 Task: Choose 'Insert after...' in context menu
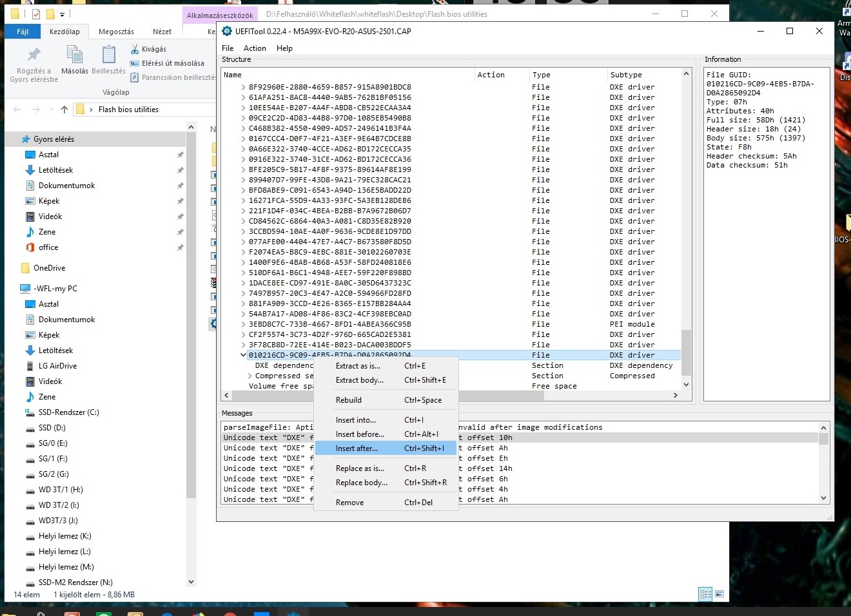386,448
